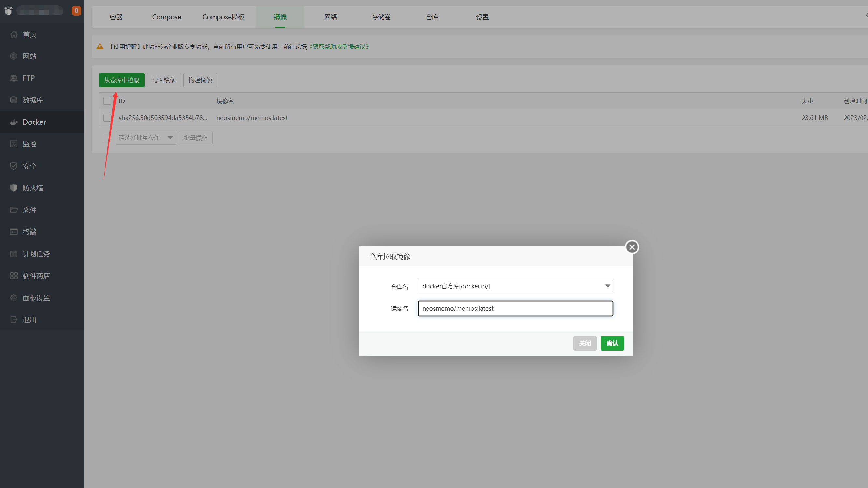Switch to the 存储卷 tab
The height and width of the screenshot is (488, 868).
pos(381,17)
